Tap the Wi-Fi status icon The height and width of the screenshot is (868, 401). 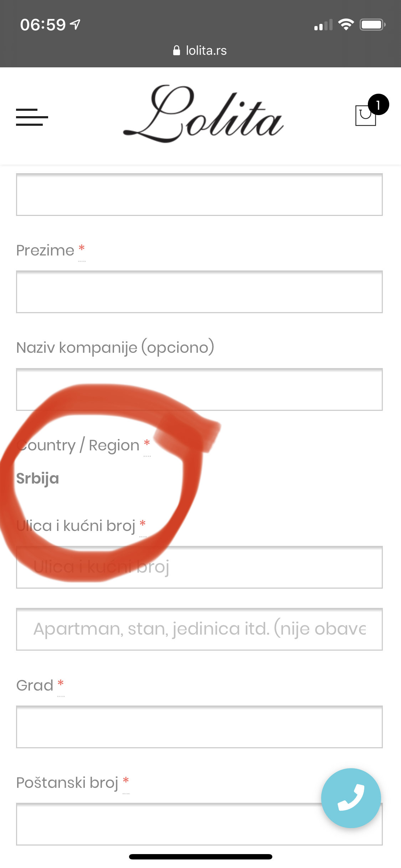click(346, 25)
